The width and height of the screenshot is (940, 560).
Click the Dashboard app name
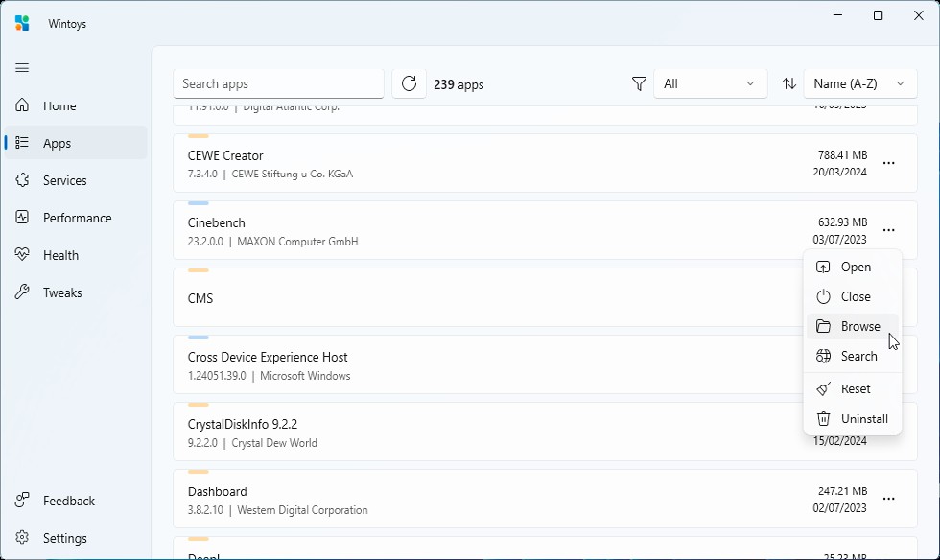click(217, 492)
